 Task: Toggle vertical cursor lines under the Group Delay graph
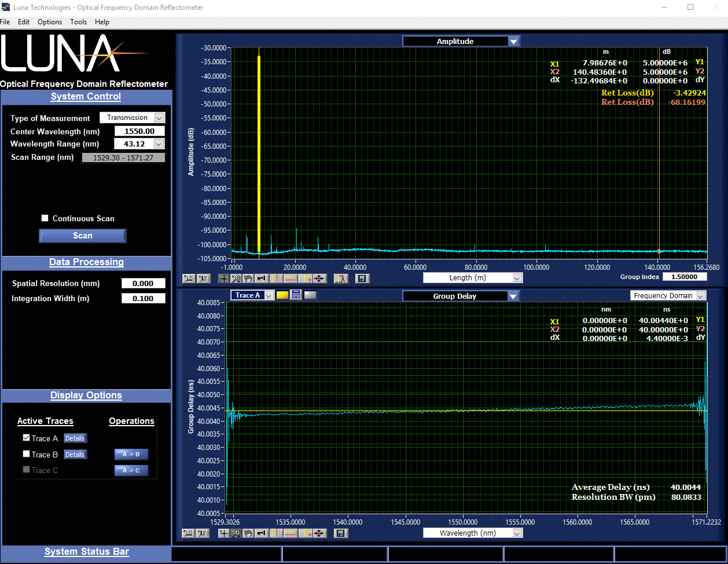point(276,533)
